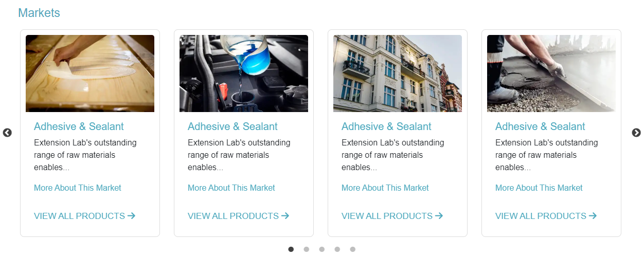
Task: Click Adhesive & Sealant title in third card
Action: point(386,126)
